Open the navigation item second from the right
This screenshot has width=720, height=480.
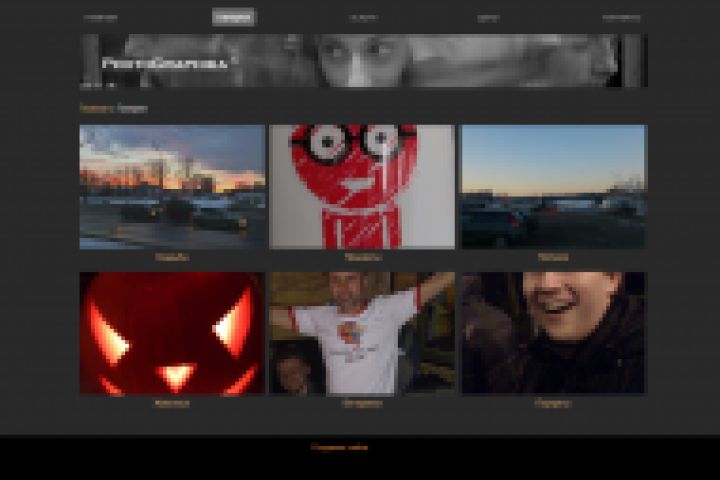tap(488, 18)
